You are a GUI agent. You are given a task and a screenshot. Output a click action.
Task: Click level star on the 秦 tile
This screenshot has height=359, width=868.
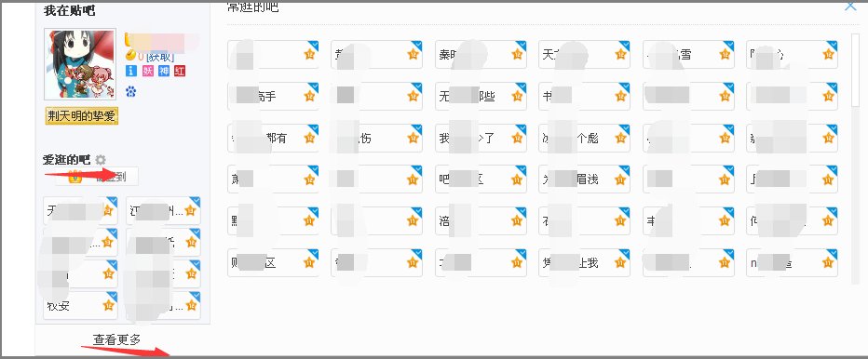click(x=517, y=54)
